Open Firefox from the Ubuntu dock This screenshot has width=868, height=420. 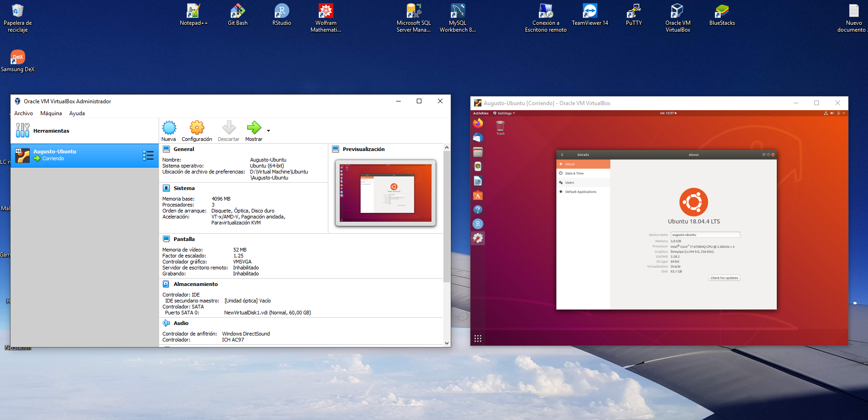coord(478,123)
